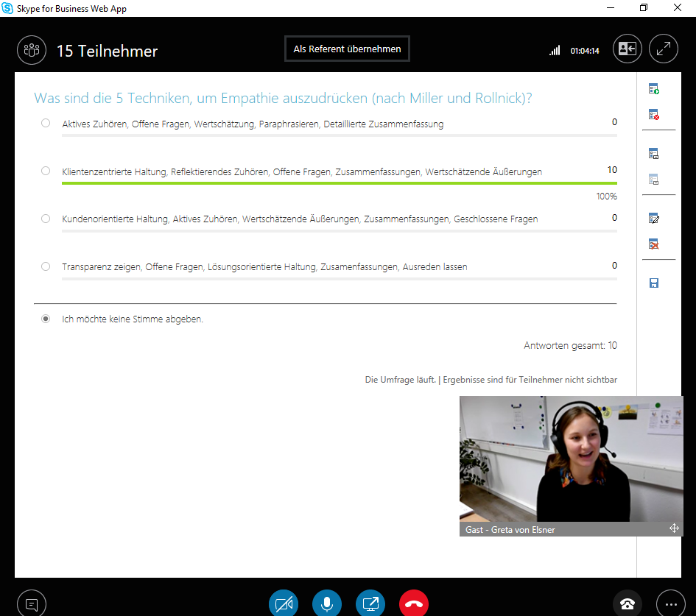This screenshot has height=616, width=696.
Task: Click the poll question title text
Action: click(x=283, y=98)
